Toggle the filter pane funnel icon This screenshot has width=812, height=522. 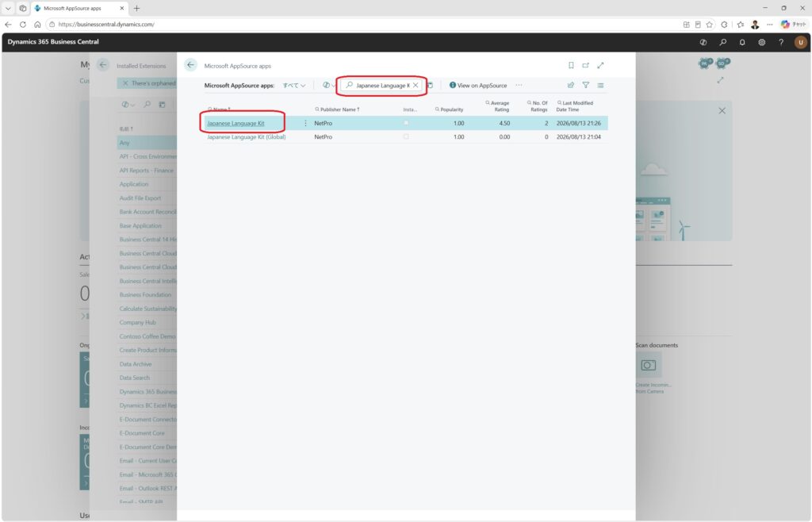click(x=586, y=86)
